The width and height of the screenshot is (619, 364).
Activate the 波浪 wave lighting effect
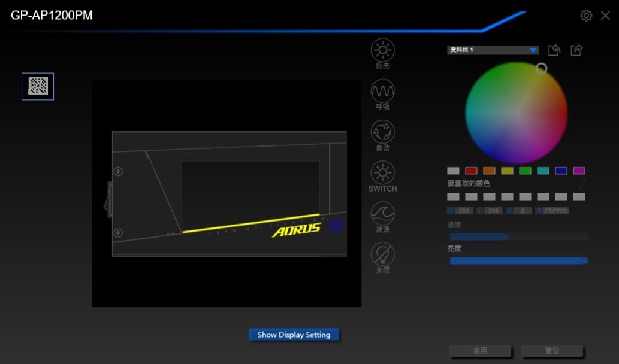point(382,214)
